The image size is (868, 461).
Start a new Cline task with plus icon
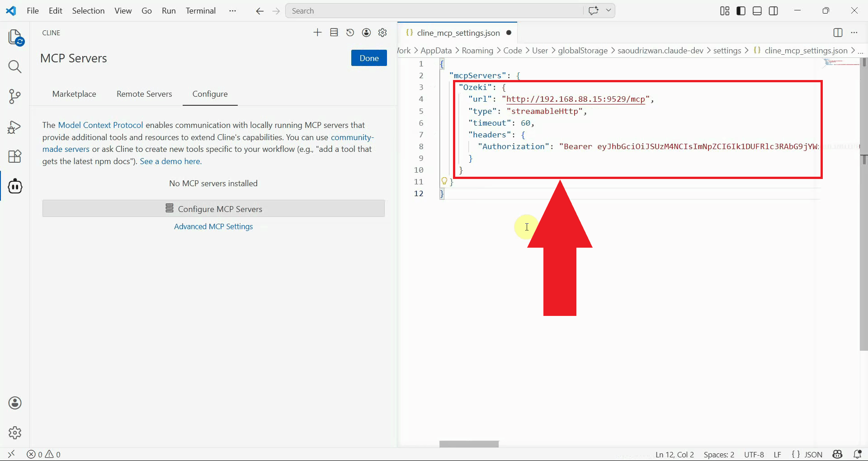pyautogui.click(x=317, y=33)
